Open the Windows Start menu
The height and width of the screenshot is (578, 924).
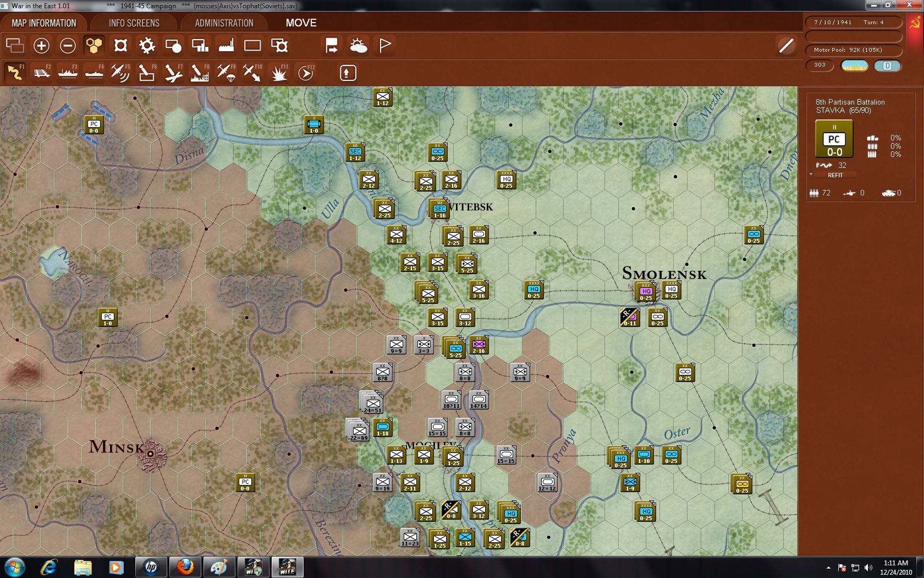14,568
